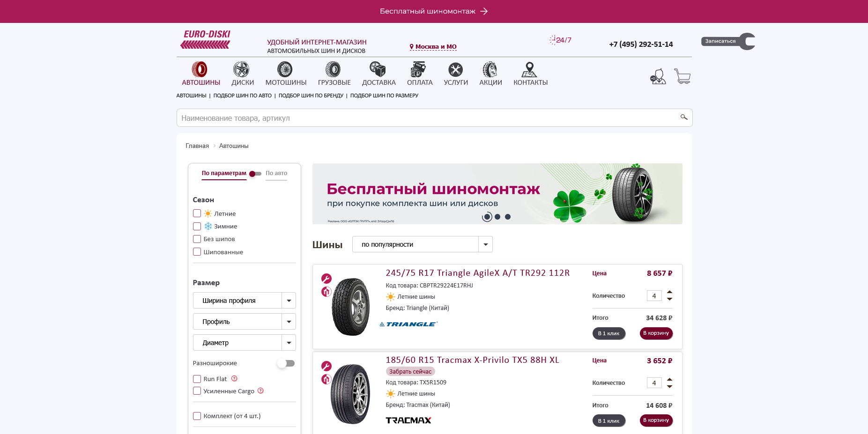Click the EURO-DISKI logo
The width and height of the screenshot is (868, 434).
pos(206,40)
